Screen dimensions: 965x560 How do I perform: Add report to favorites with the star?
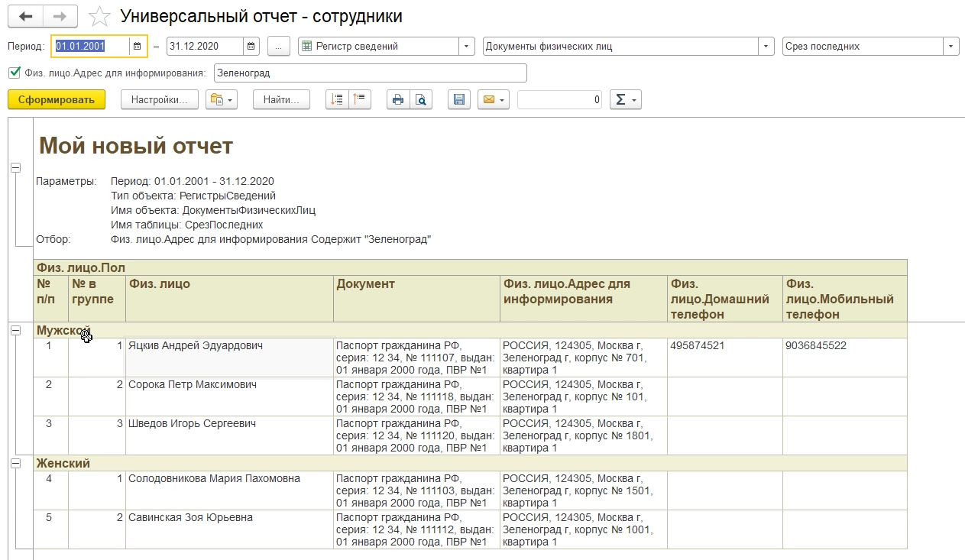tap(99, 16)
